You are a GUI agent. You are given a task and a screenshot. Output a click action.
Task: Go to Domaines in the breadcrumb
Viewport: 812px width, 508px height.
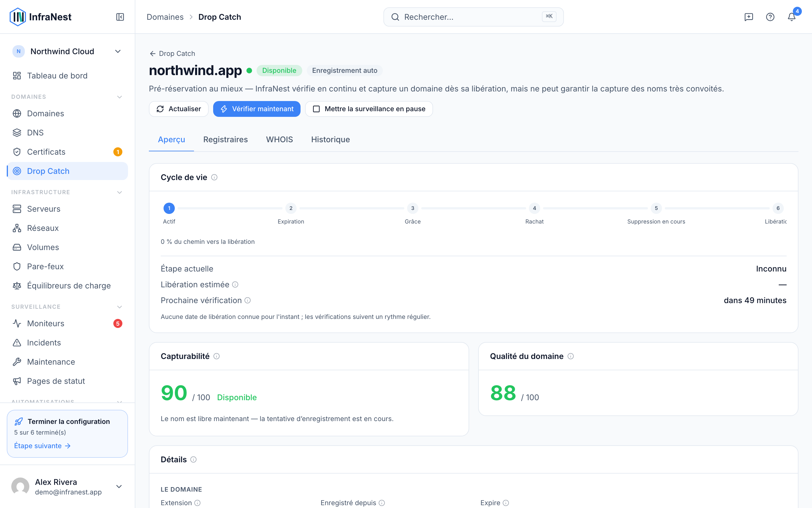pyautogui.click(x=165, y=17)
